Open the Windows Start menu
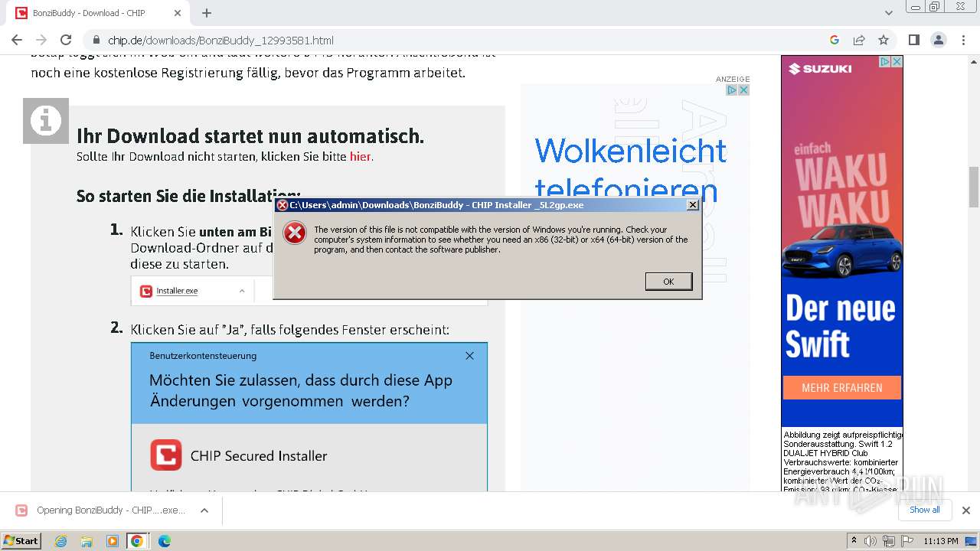Screen dimensions: 980x551 click(x=21, y=540)
